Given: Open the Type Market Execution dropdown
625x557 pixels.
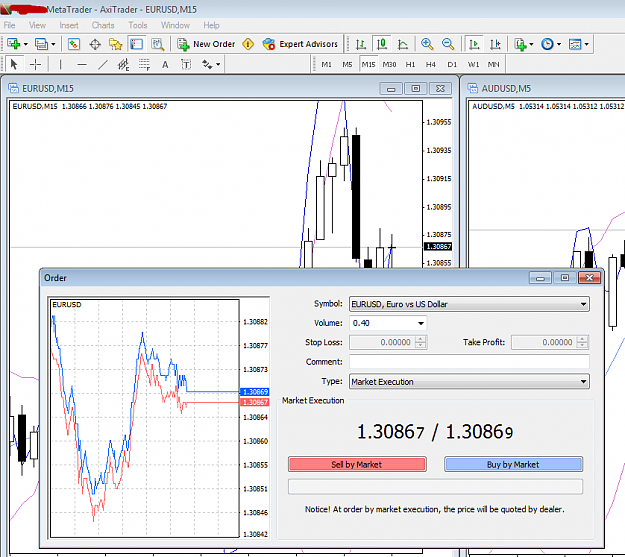Looking at the screenshot, I should click(469, 382).
